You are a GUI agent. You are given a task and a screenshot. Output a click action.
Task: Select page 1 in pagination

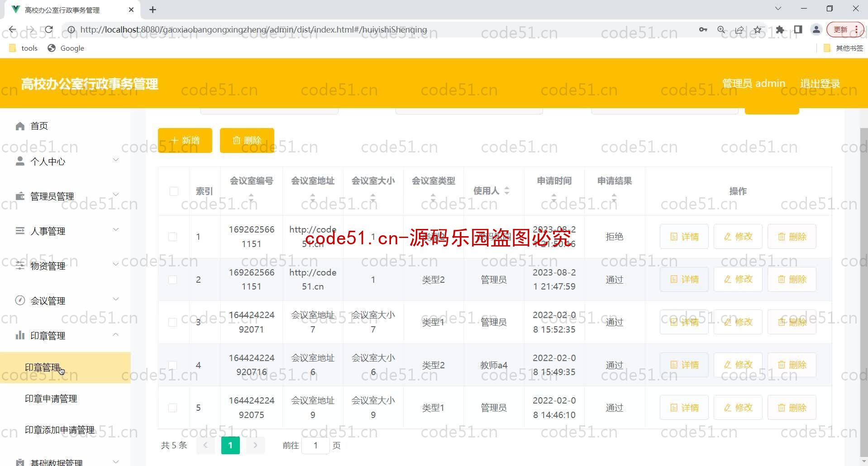click(x=230, y=446)
